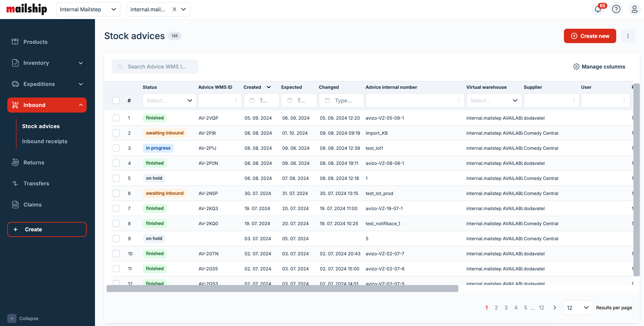The width and height of the screenshot is (644, 326).
Task: Go to Products in sidebar
Action: (x=35, y=42)
